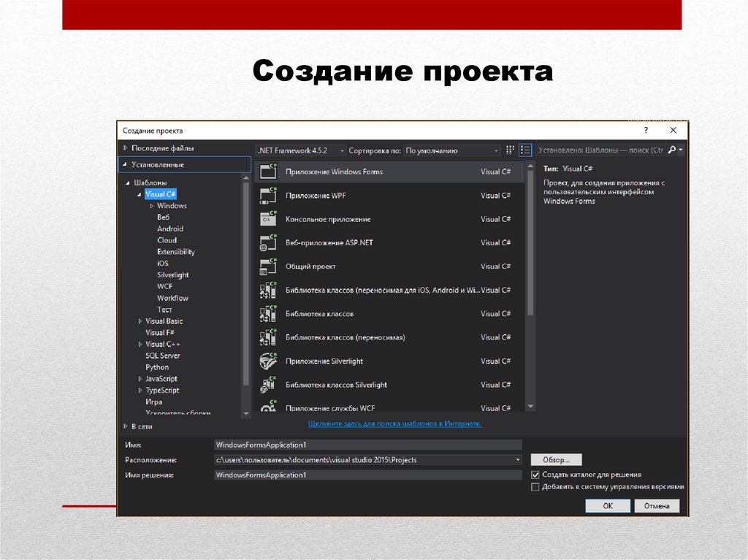
Task: Click icon of Библиотека классов (переносимая)
Action: [268, 337]
